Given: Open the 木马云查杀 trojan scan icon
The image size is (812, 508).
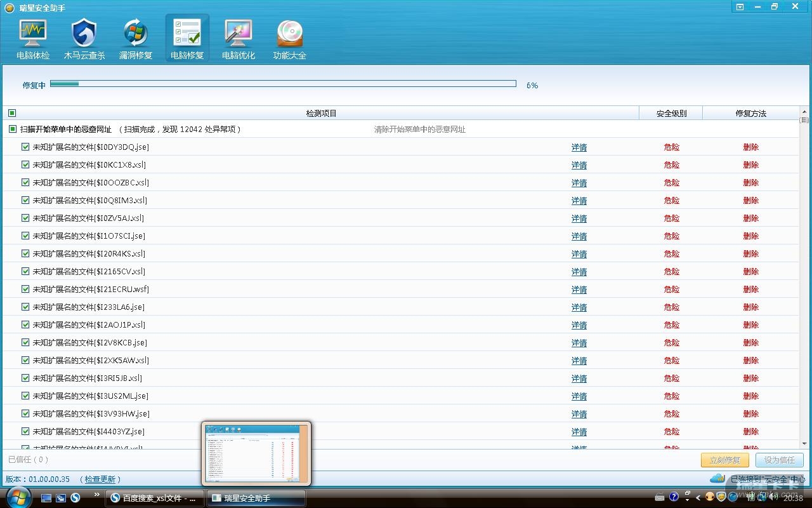Looking at the screenshot, I should coord(84,39).
